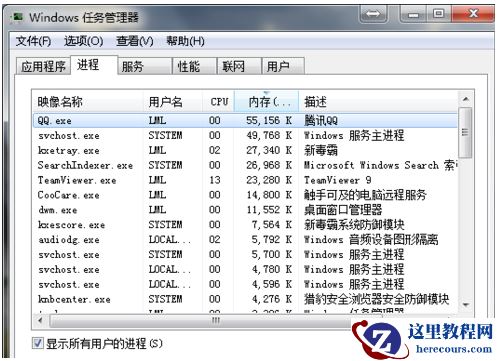Click the horizontal scrollbar thumb

coord(216,321)
